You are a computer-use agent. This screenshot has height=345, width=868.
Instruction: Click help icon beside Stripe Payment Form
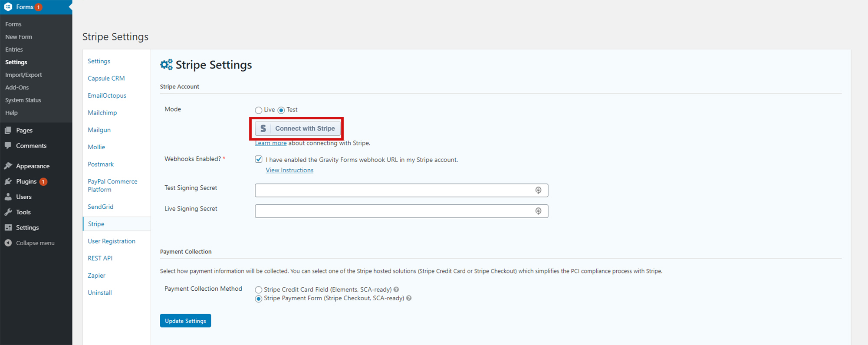[409, 298]
